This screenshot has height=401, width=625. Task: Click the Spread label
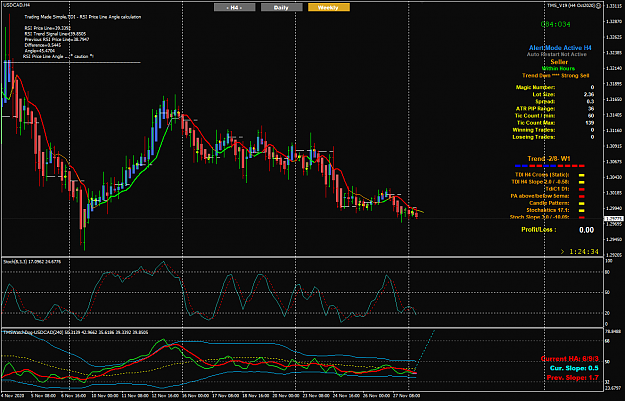(545, 102)
